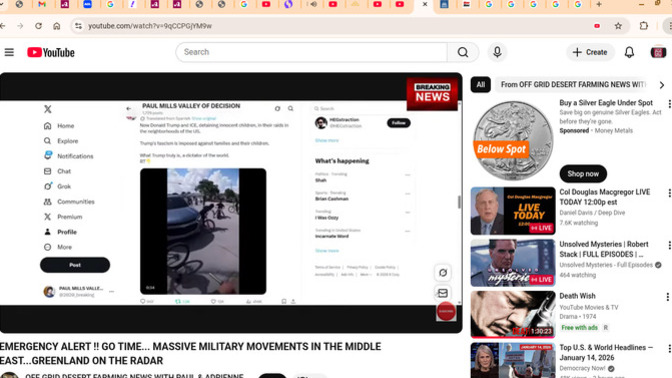Image resolution: width=672 pixels, height=378 pixels.
Task: Open a new browser tab
Action: [599, 4]
